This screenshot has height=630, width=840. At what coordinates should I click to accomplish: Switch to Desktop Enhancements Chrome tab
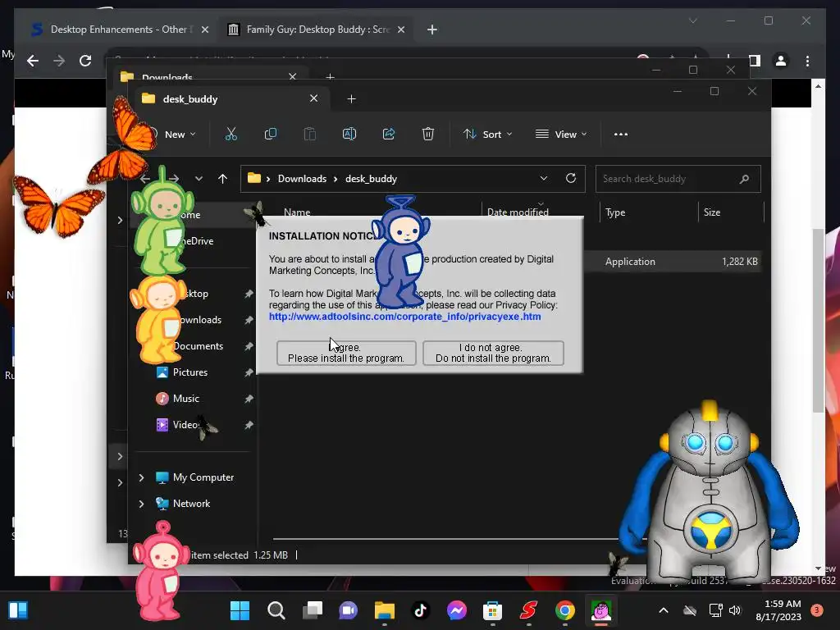(x=118, y=30)
